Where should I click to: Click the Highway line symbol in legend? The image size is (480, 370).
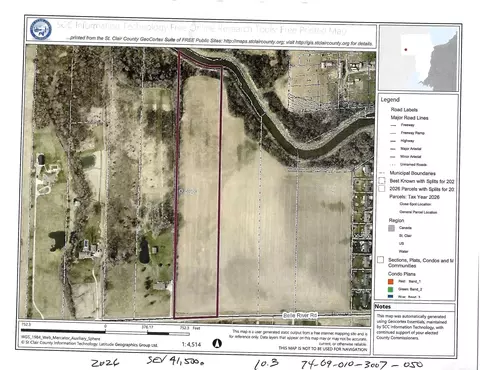point(393,141)
